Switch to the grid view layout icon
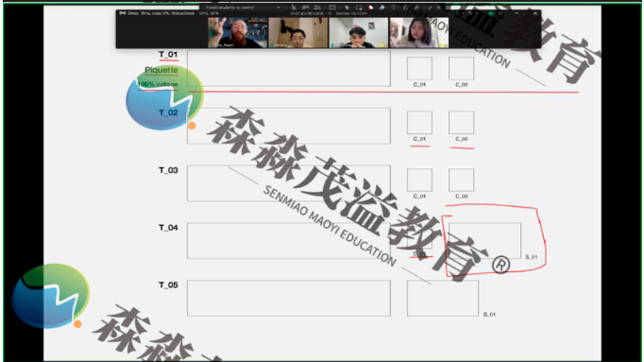 tap(500, 13)
